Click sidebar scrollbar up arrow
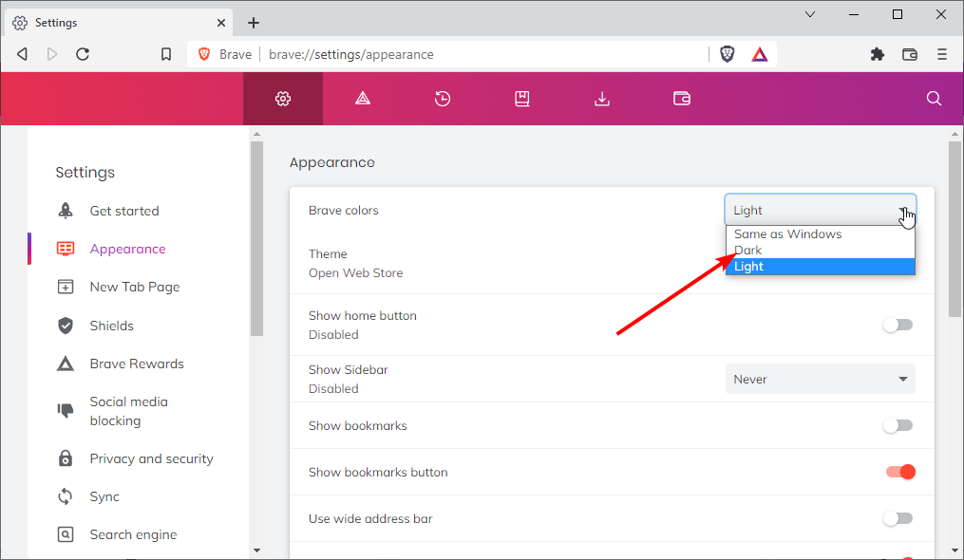Viewport: 964px width, 560px height. point(257,134)
